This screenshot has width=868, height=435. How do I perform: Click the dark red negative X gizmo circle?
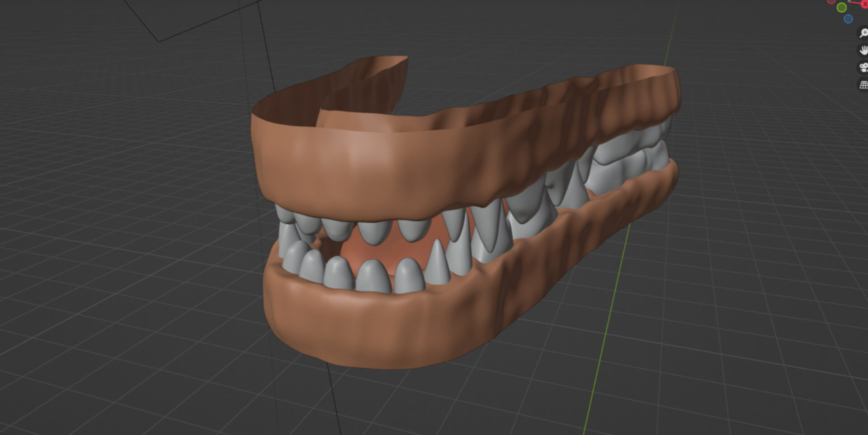831,1
